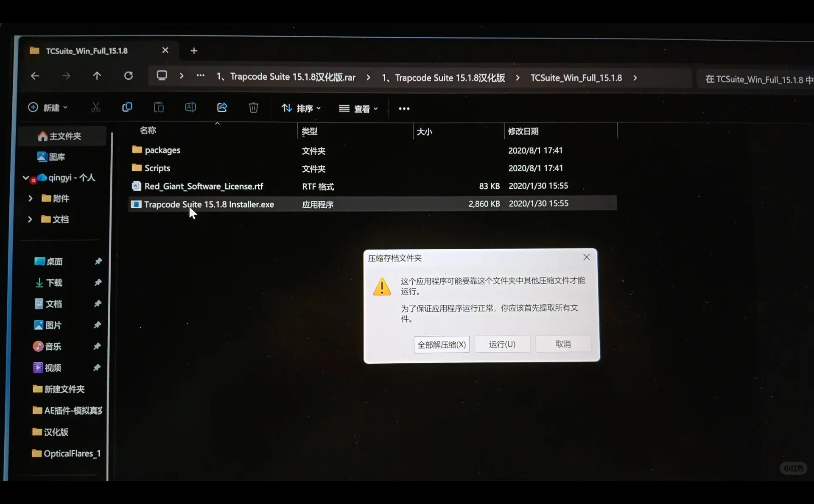The width and height of the screenshot is (814, 504).
Task: Open a new File Explorer tab
Action: [x=193, y=50]
